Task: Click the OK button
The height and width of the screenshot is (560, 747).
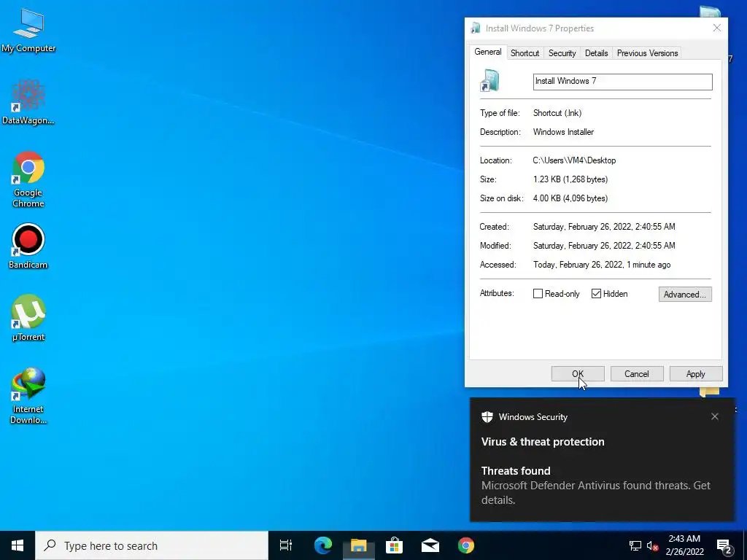Action: point(578,374)
